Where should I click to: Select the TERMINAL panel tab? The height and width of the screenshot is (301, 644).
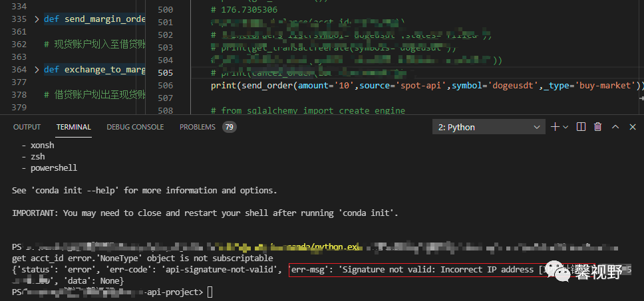tap(74, 127)
